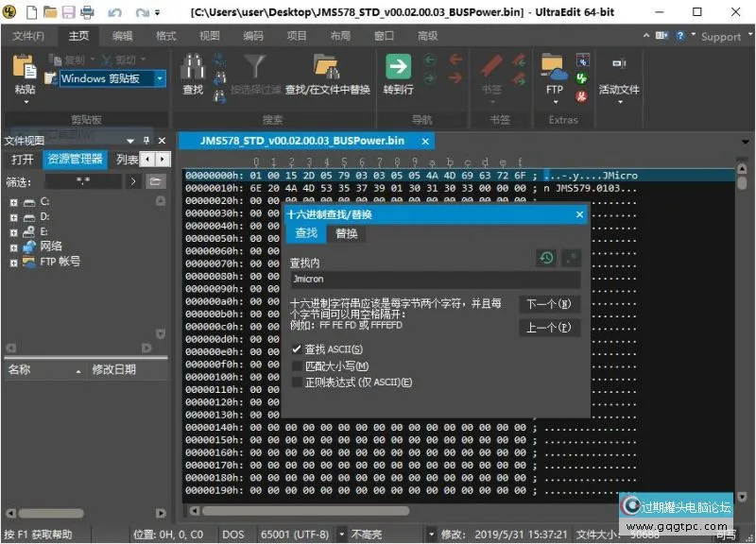This screenshot has width=756, height=544.
Task: Click the search history icon in dialog
Action: (545, 258)
